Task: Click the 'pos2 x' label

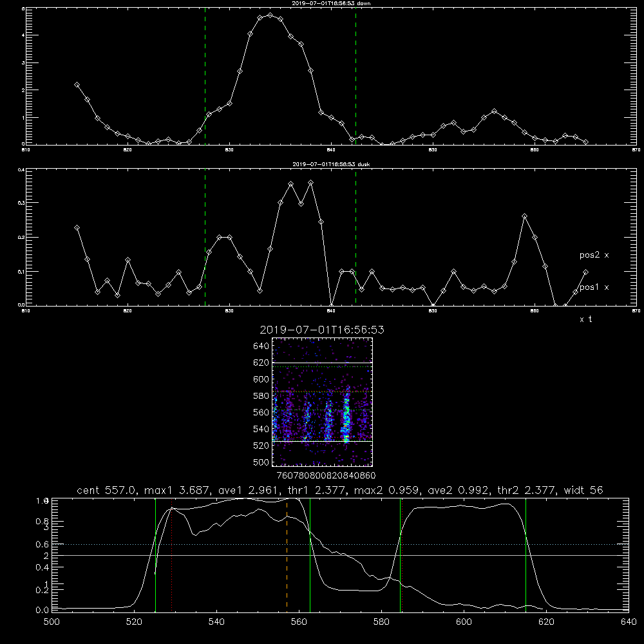Action: point(594,255)
